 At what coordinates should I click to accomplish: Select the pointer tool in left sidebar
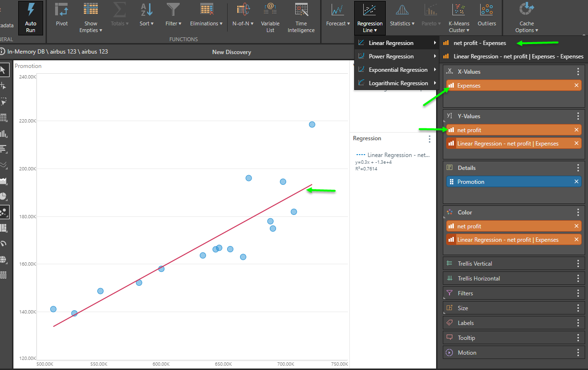(x=4, y=70)
